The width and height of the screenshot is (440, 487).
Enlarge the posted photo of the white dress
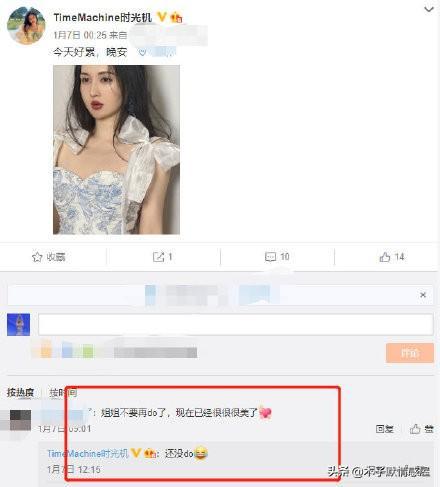click(116, 150)
